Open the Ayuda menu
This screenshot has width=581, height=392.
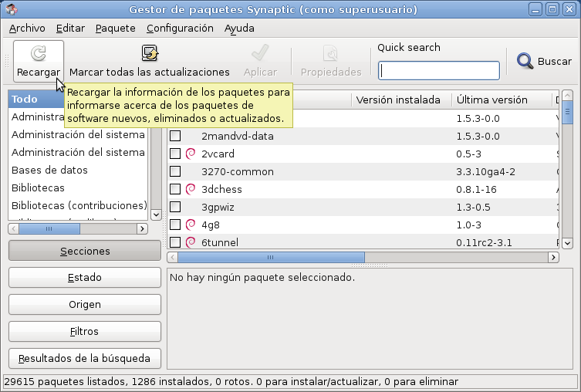[239, 28]
